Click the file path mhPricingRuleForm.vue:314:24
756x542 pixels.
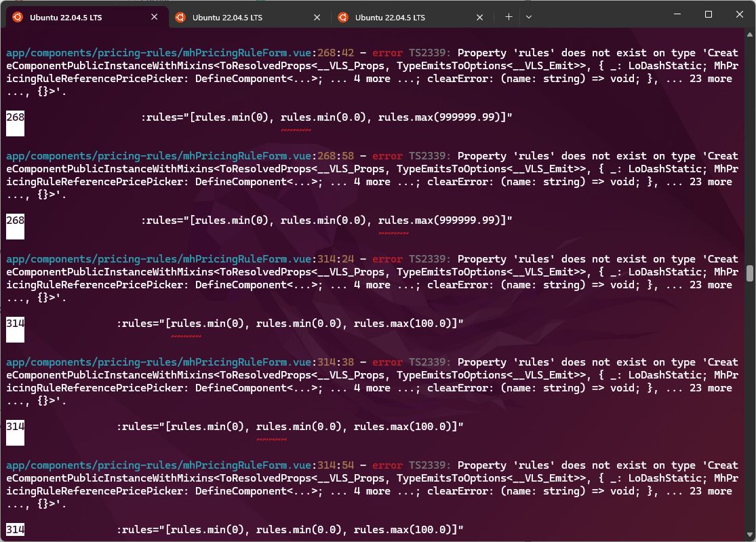click(x=180, y=259)
